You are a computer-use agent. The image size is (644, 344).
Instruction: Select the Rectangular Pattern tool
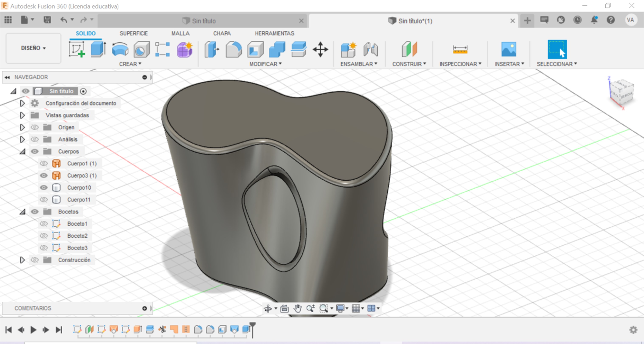click(x=163, y=49)
